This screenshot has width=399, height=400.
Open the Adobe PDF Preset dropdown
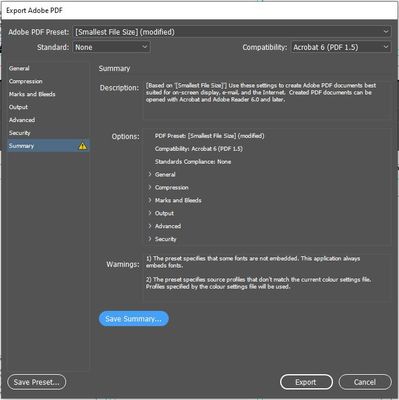tap(232, 32)
